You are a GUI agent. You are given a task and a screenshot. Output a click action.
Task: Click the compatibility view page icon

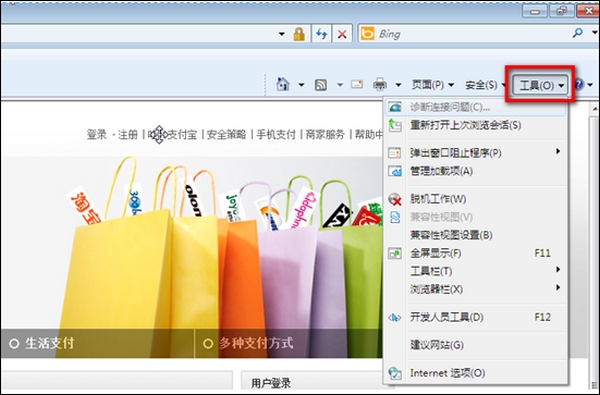tap(395, 217)
